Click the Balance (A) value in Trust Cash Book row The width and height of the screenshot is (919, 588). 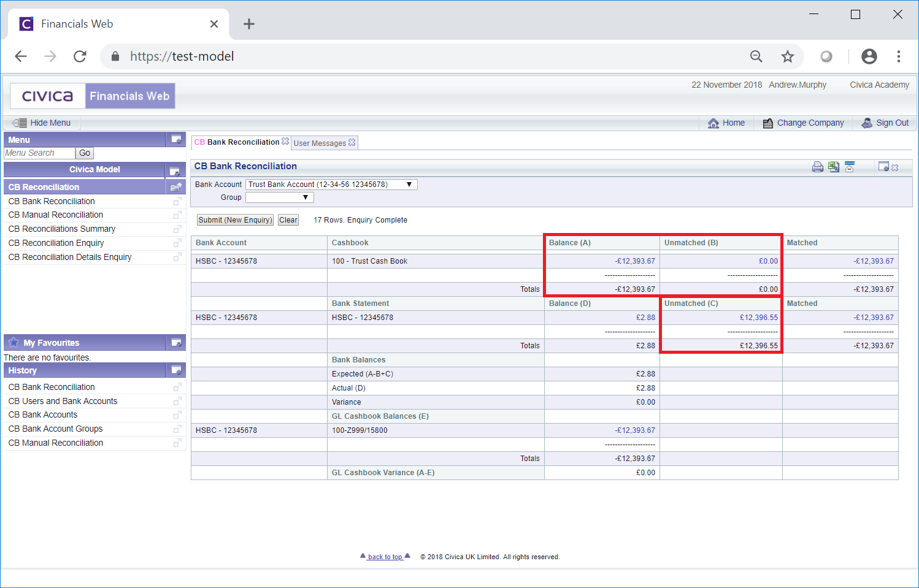coord(635,261)
